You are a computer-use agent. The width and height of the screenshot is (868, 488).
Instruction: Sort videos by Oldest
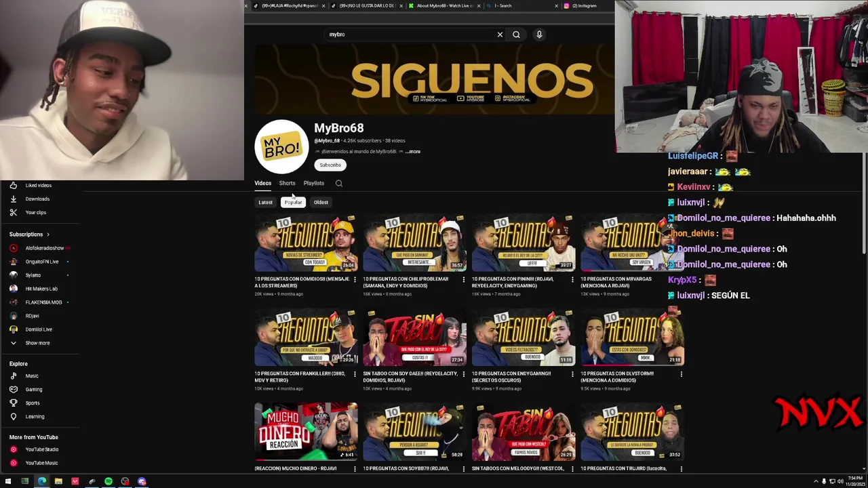[321, 202]
